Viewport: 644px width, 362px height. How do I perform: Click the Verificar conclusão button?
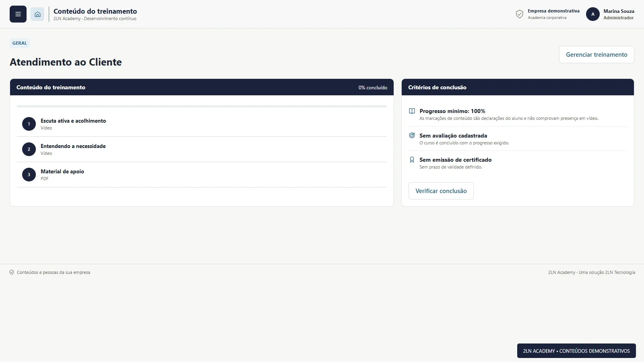[441, 191]
